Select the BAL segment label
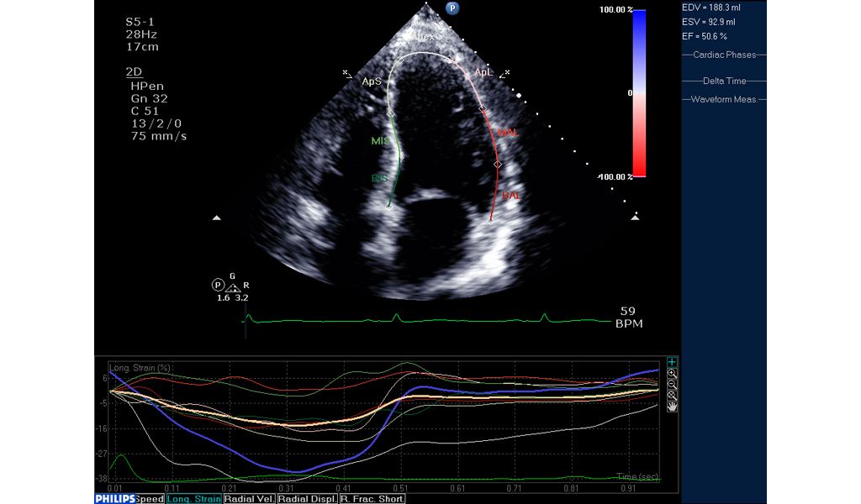 [510, 195]
